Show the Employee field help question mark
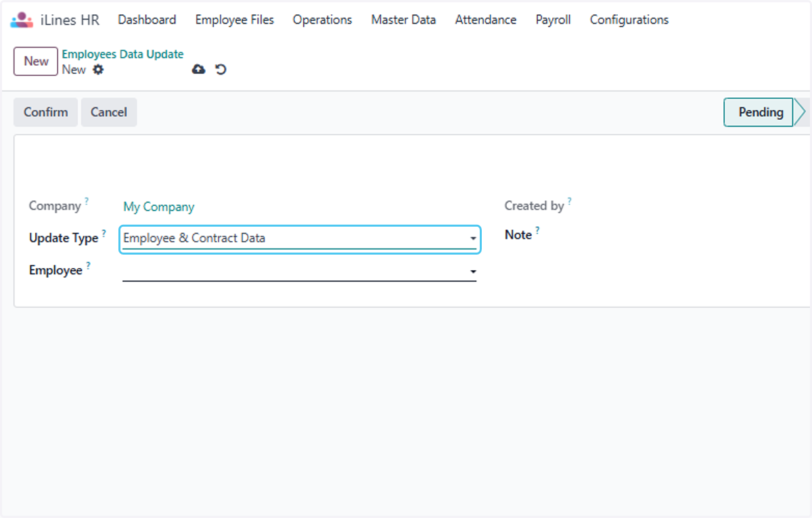 [x=88, y=266]
